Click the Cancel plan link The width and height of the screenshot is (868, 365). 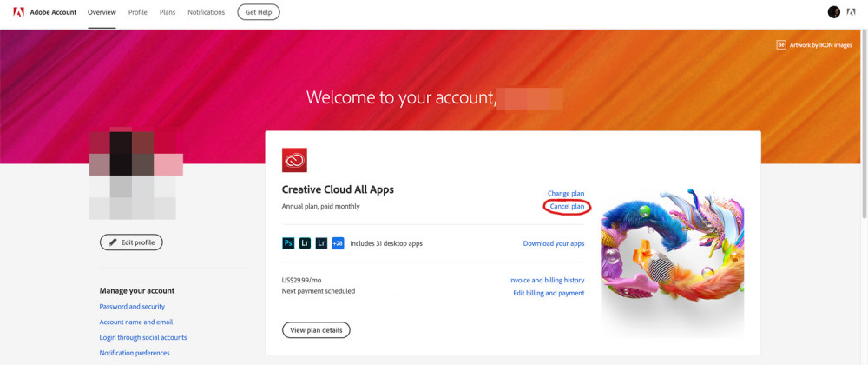point(567,207)
